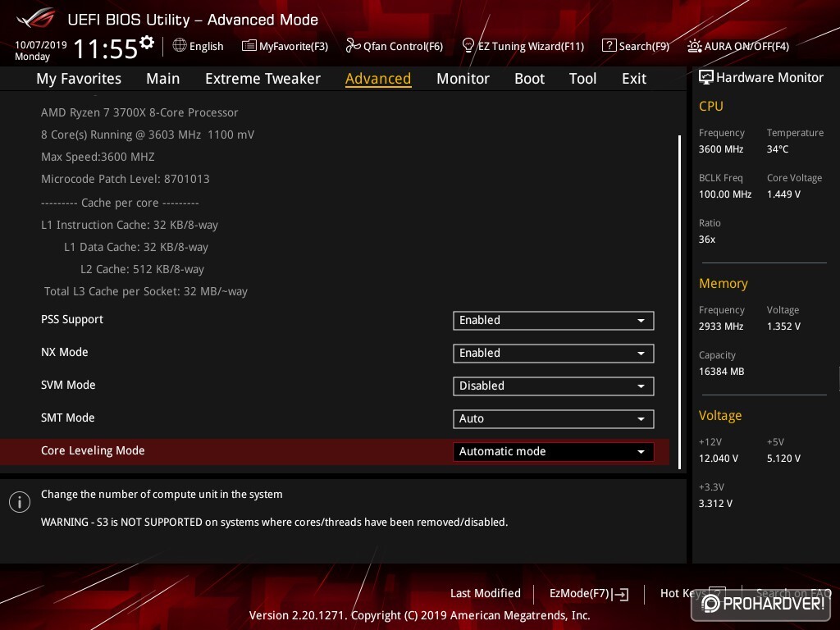Open SVM Mode dropdown
This screenshot has width=840, height=630.
click(x=554, y=386)
